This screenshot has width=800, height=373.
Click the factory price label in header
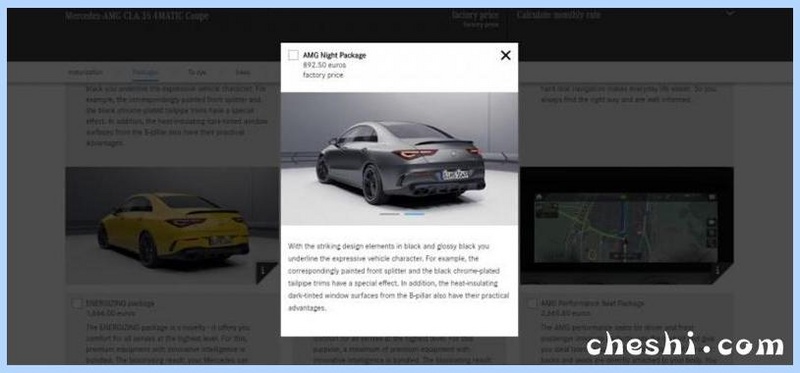click(x=475, y=15)
